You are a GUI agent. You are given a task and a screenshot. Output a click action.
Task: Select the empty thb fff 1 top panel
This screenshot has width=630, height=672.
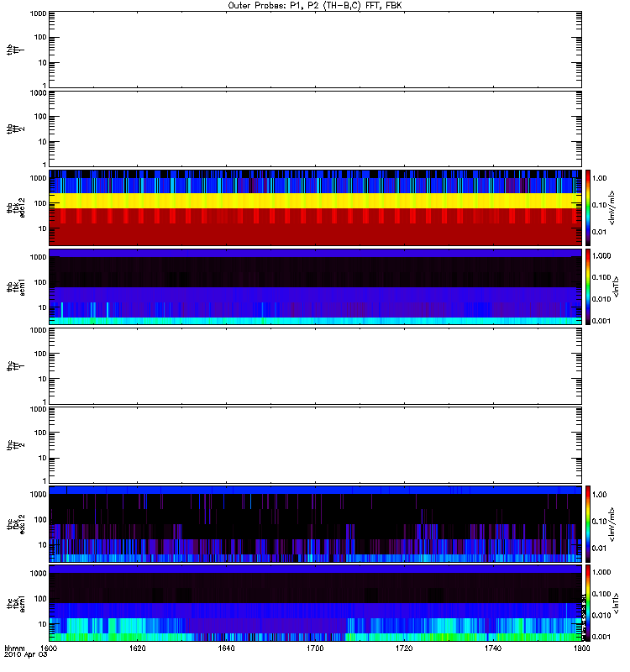(315, 50)
